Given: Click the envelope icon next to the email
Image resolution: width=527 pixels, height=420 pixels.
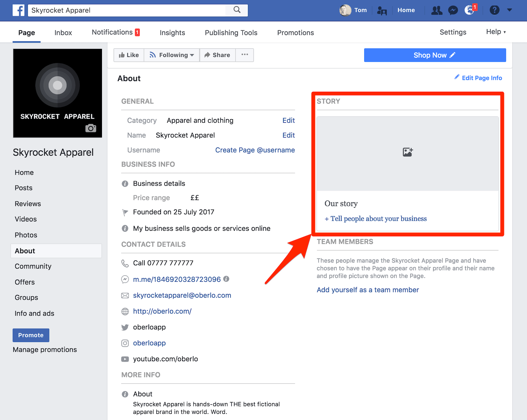Looking at the screenshot, I should (125, 295).
